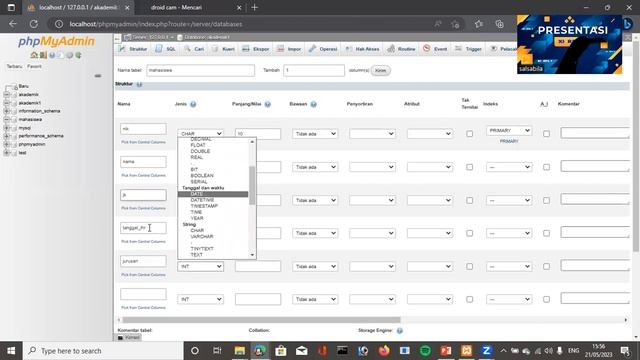
Task: Focus the Nama tabel input field
Action: (200, 70)
